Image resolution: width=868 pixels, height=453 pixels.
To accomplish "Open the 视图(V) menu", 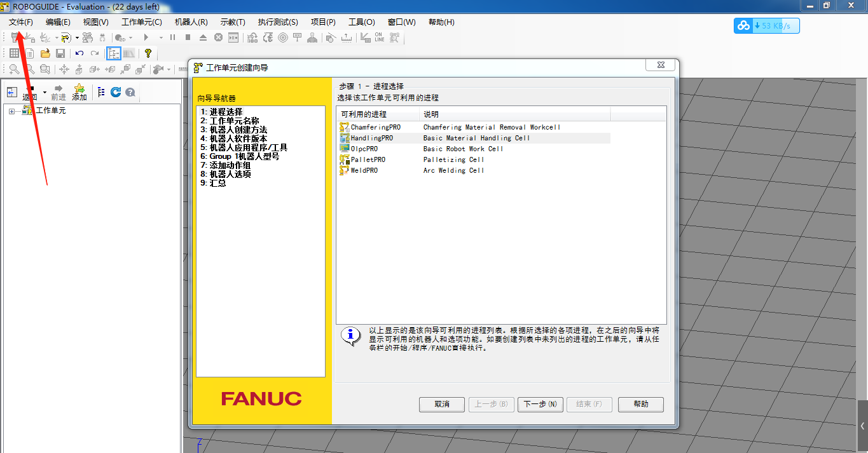I will point(95,22).
